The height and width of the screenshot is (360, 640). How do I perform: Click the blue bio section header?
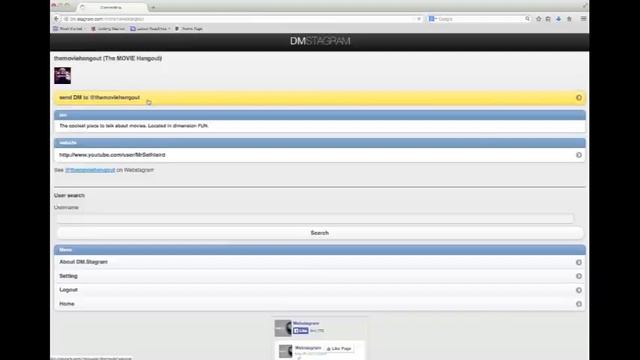pos(320,115)
